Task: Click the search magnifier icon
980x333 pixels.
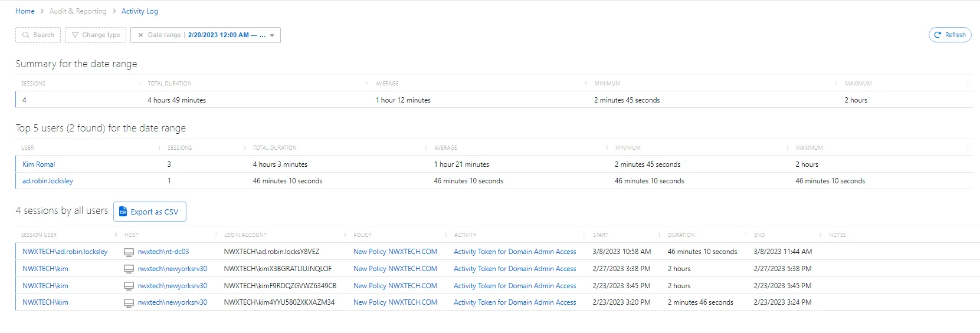Action: (25, 35)
